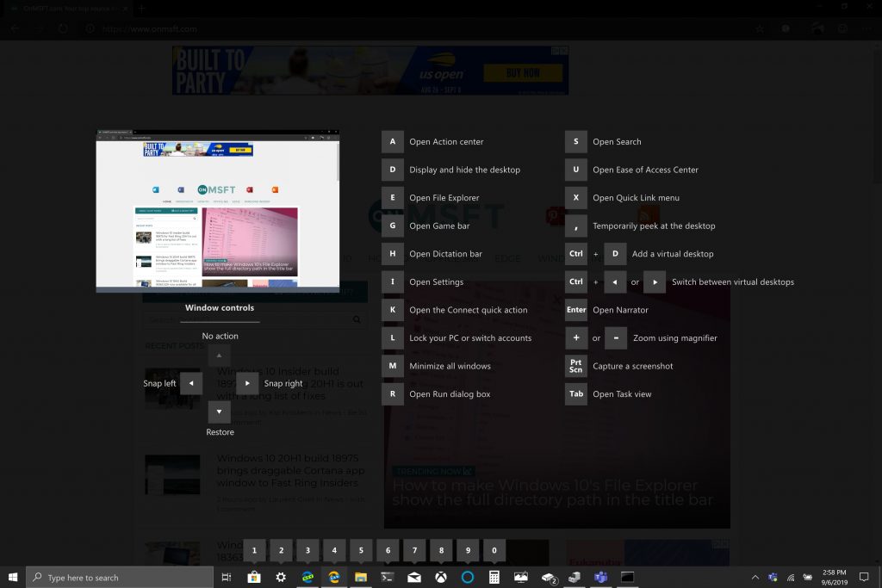Click the Snap left arrow key
The height and width of the screenshot is (588, 882).
(x=191, y=383)
